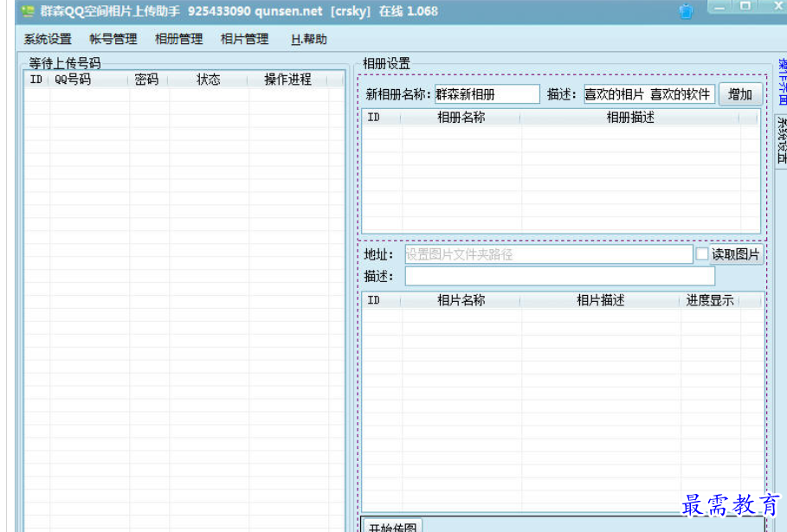This screenshot has width=787, height=532.
Task: Click the blue shirt skin icon in title bar
Action: tap(686, 11)
